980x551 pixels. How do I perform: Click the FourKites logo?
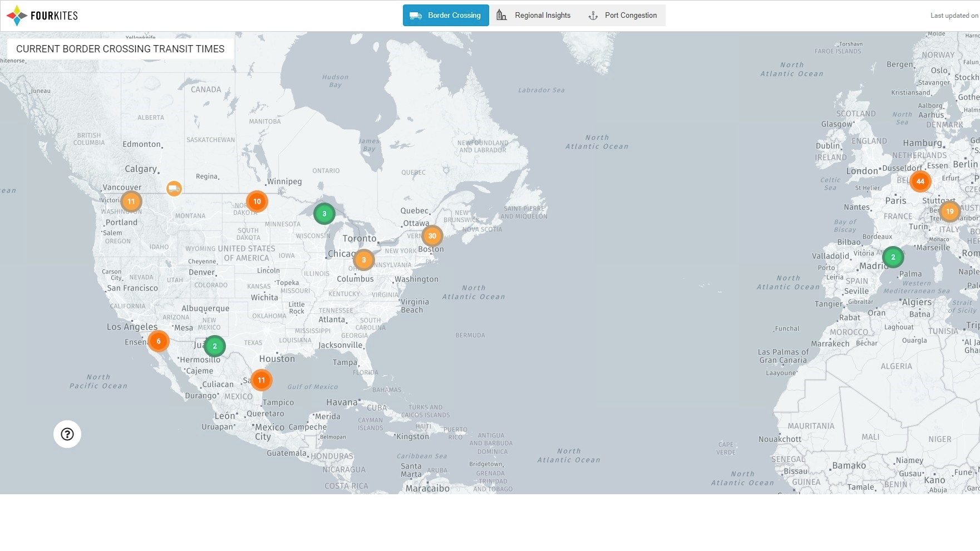[42, 16]
